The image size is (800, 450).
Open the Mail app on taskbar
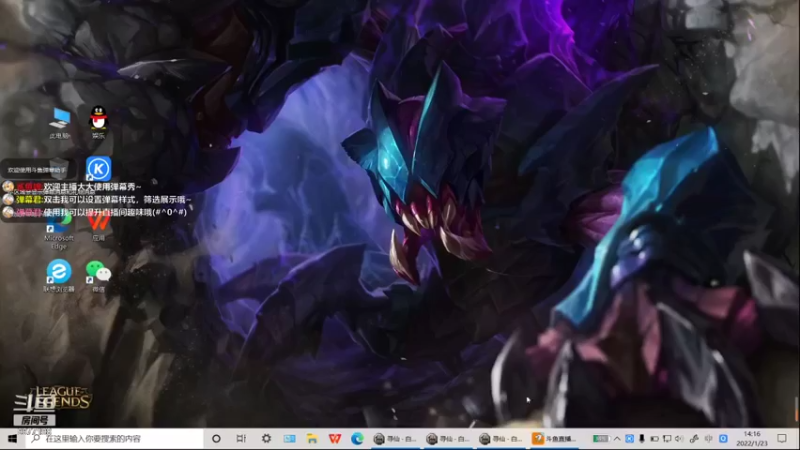click(289, 438)
